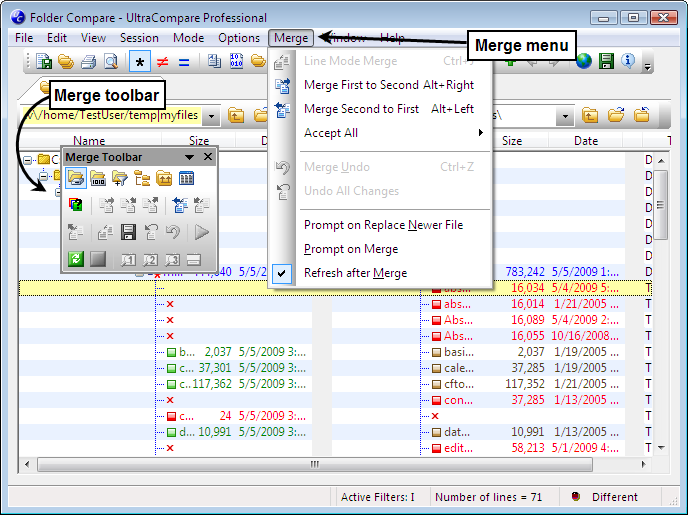Viewport: 688px width, 515px height.
Task: Click the magnifier 2 icon in Merge Toolbar
Action: click(x=150, y=260)
